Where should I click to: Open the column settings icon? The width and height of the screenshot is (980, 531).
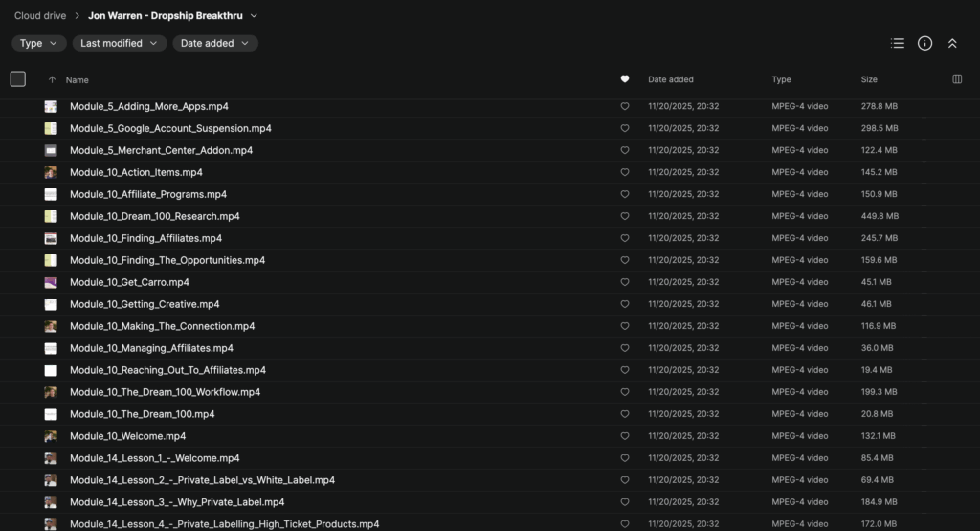pos(957,79)
